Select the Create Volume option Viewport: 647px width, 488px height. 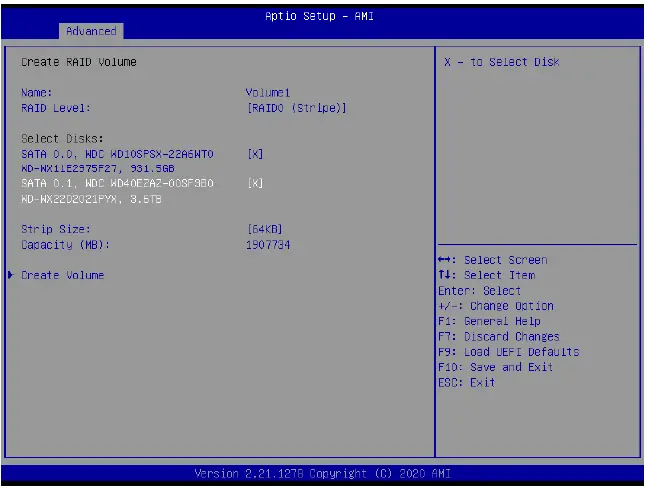click(x=63, y=275)
